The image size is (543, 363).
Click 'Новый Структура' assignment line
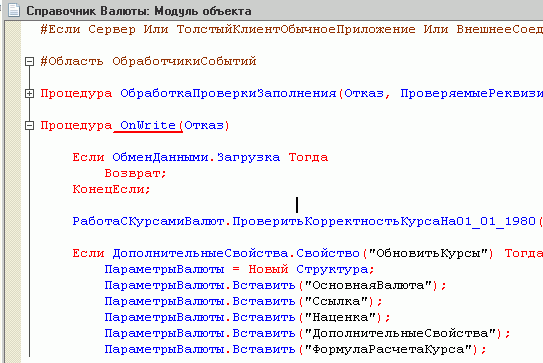point(239,269)
